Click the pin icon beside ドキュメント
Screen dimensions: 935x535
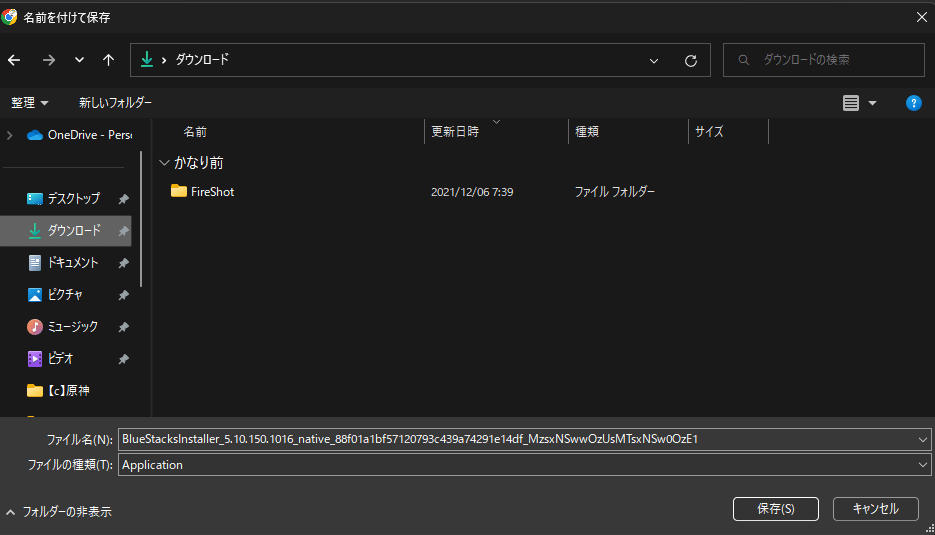click(123, 263)
